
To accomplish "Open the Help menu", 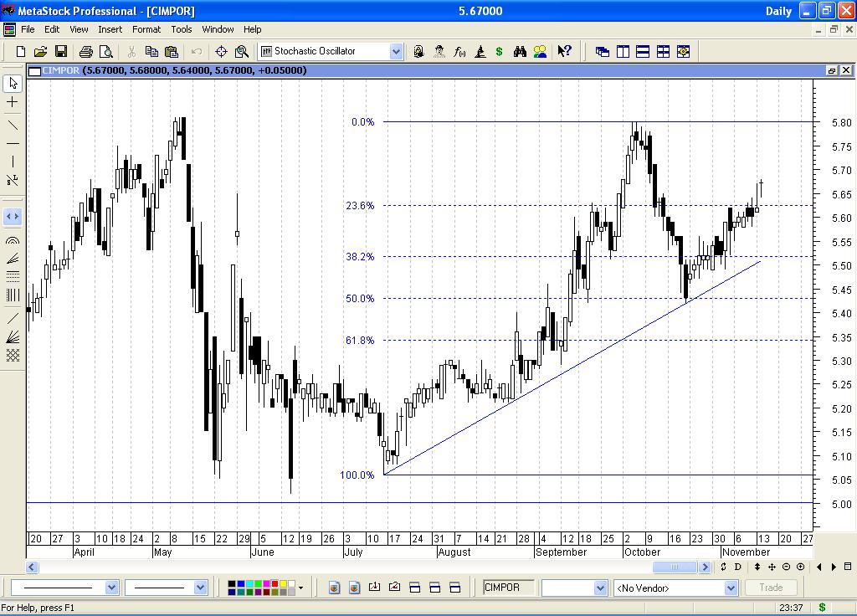I will [x=253, y=29].
